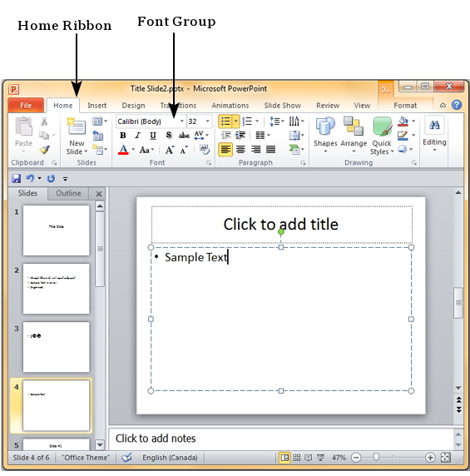470x476 pixels.
Task: Select Center alignment
Action: tap(241, 150)
